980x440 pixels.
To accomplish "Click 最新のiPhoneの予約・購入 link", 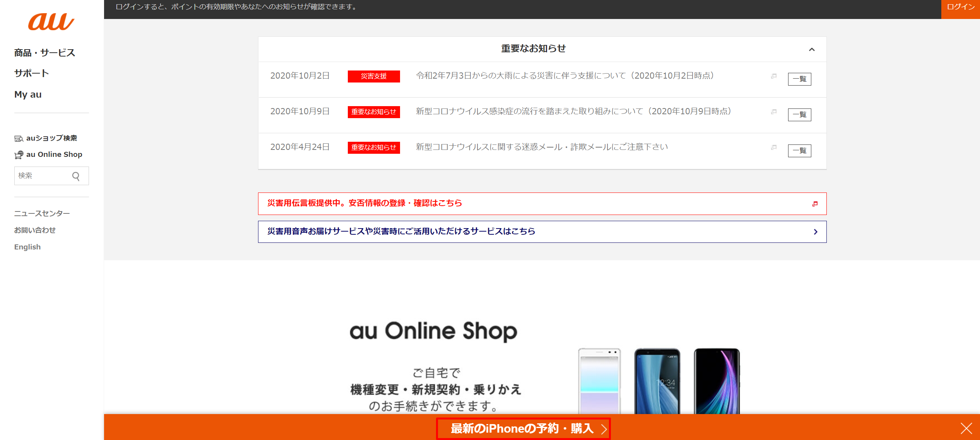I will (523, 428).
